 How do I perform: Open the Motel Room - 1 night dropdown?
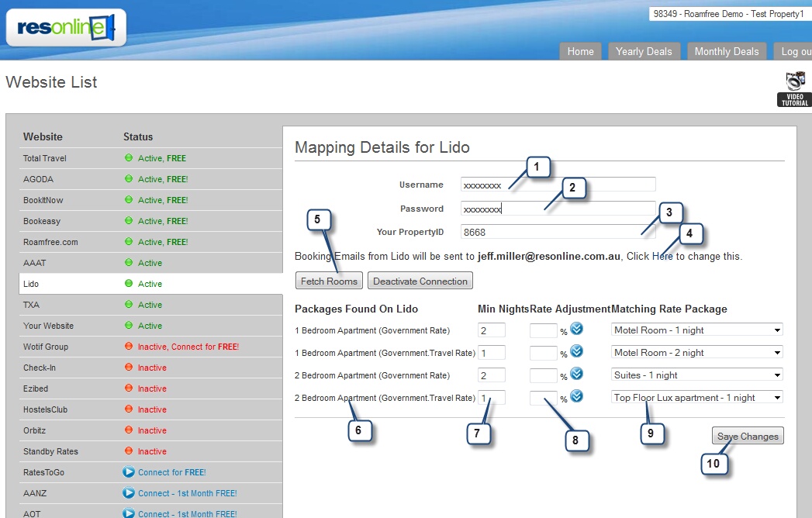click(697, 330)
